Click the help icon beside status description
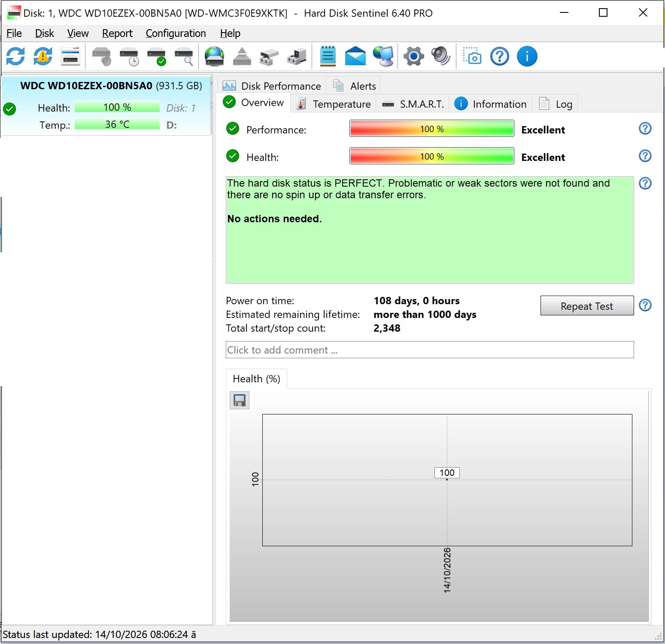Viewport: 665px width, 644px height. pos(645,183)
